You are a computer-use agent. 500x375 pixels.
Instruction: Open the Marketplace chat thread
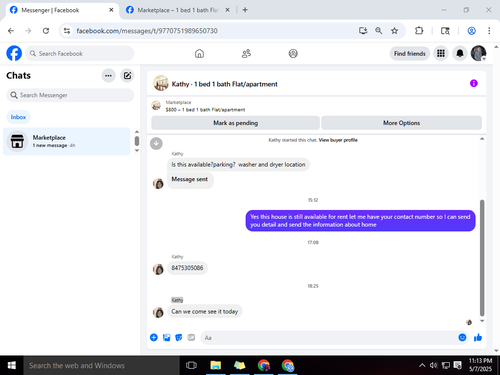click(x=67, y=141)
